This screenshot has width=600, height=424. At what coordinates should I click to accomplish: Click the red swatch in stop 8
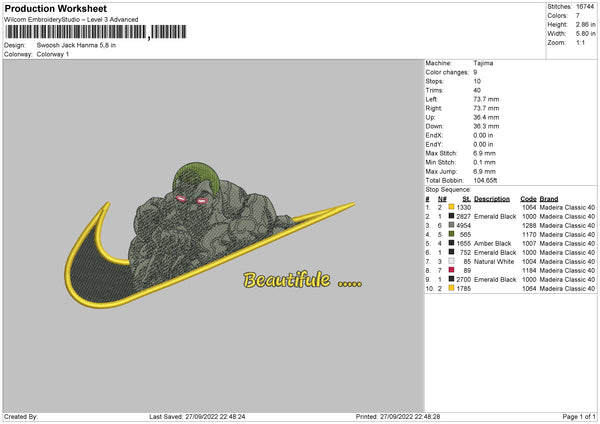452,270
